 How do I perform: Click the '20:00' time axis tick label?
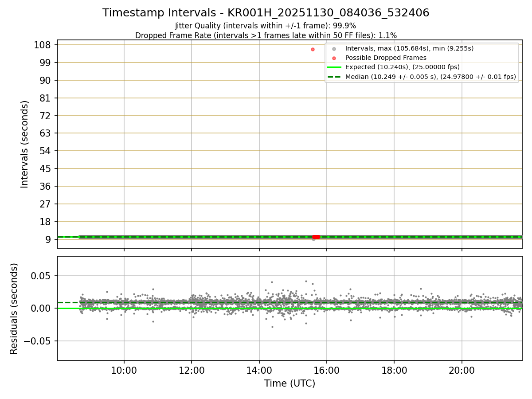coord(462,370)
